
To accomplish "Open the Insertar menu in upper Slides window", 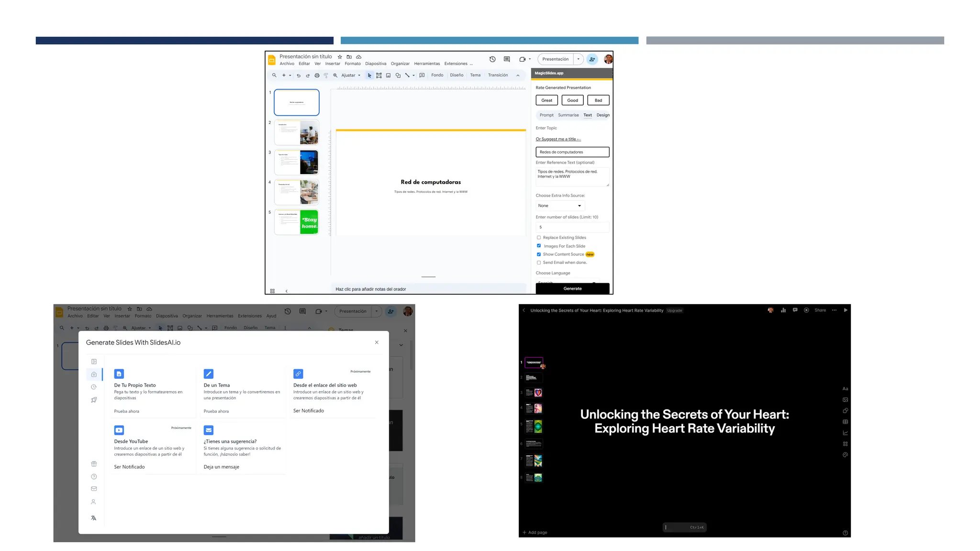I will pyautogui.click(x=333, y=64).
